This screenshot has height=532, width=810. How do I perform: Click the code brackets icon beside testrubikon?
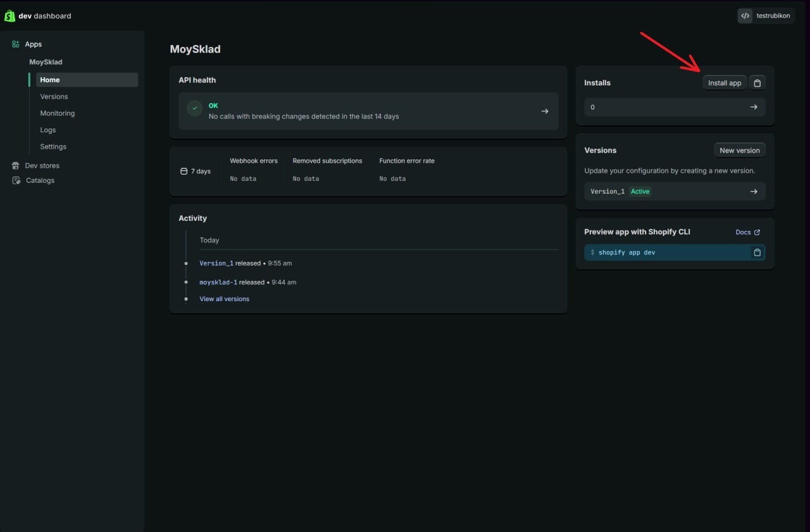(745, 16)
